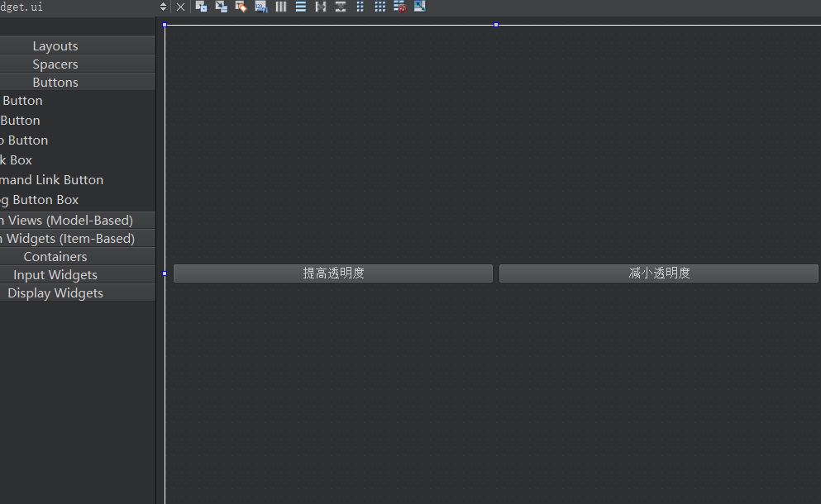The image size is (821, 504).
Task: Click the Break Layout icon
Action: point(400,7)
